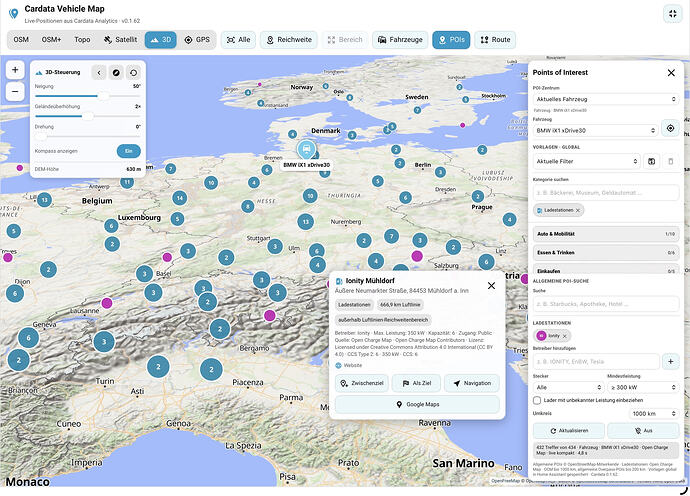
Task: Zoom out with the minus map button
Action: 15,92
